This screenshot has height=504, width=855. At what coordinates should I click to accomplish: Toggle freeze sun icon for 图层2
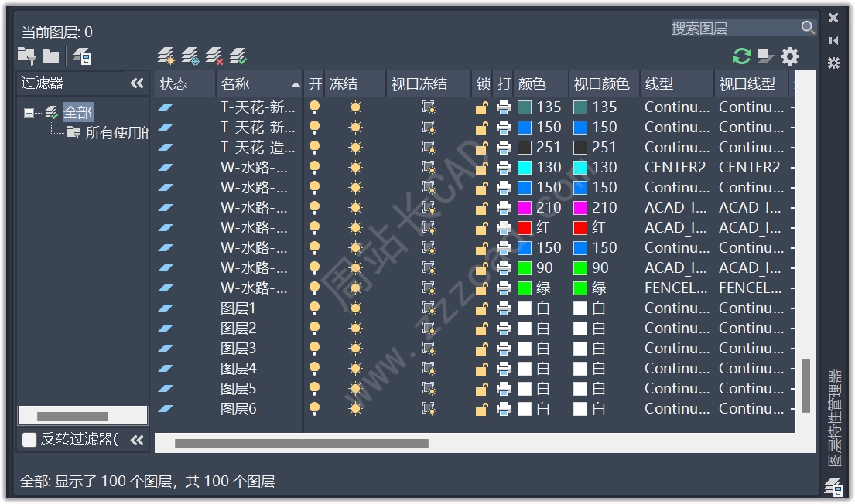[x=355, y=329]
